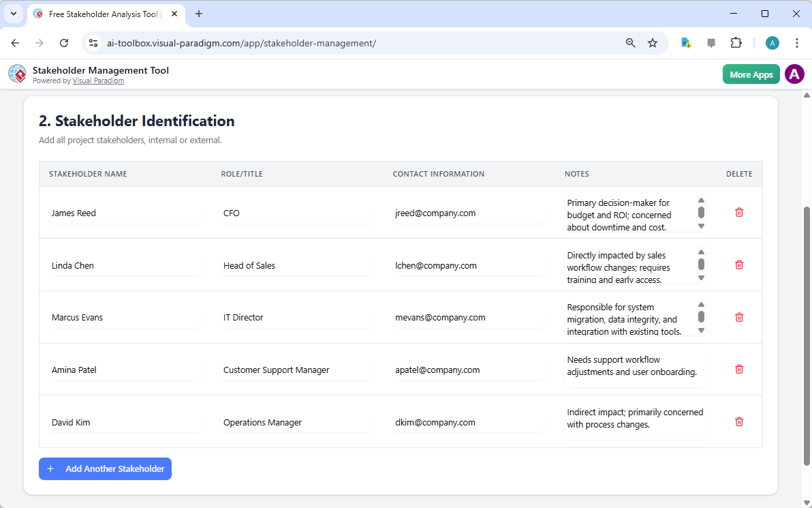Follow the Visual Paradigm link
Viewport: 812px width, 508px height.
point(98,80)
